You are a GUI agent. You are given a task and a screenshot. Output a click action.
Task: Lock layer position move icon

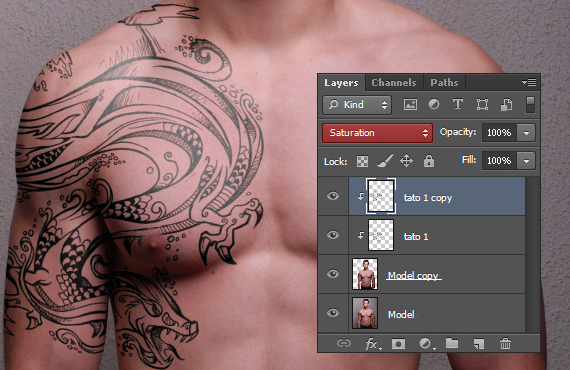[406, 161]
